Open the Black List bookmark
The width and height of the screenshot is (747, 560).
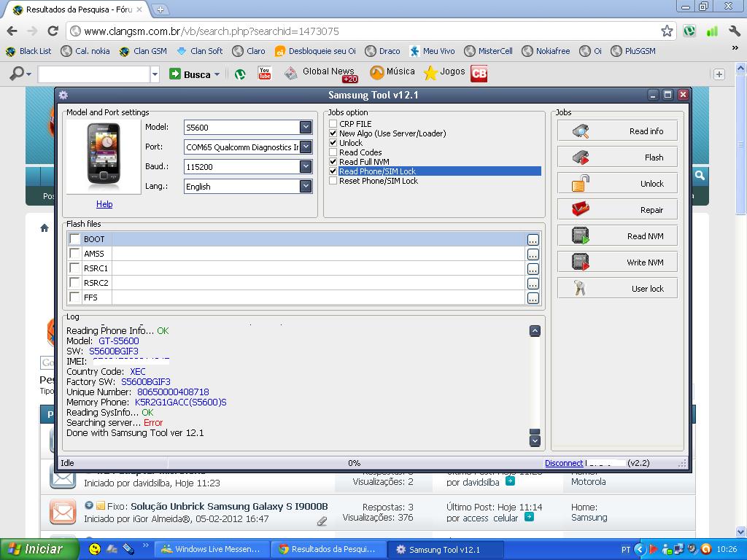pos(28,51)
